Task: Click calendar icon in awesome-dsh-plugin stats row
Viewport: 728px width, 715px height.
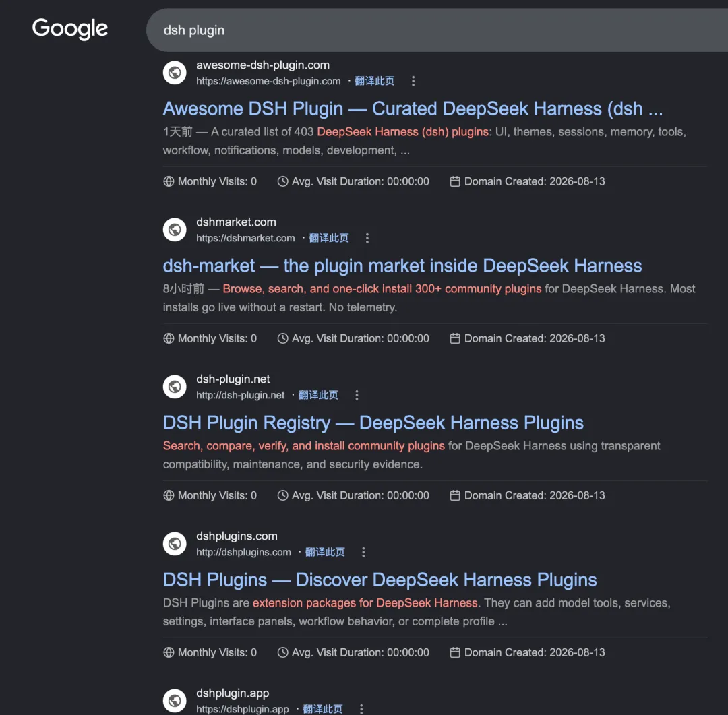Action: [455, 181]
